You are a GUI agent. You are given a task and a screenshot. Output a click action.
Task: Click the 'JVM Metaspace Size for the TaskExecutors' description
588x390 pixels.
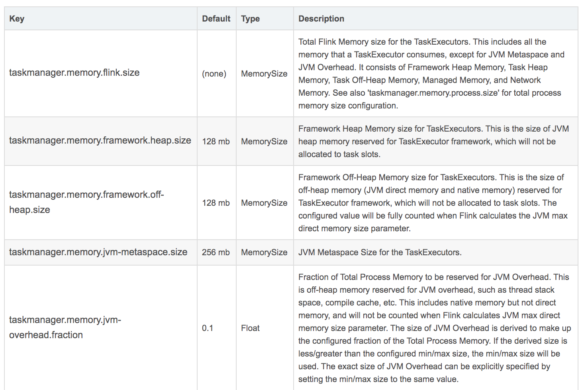pyautogui.click(x=380, y=252)
